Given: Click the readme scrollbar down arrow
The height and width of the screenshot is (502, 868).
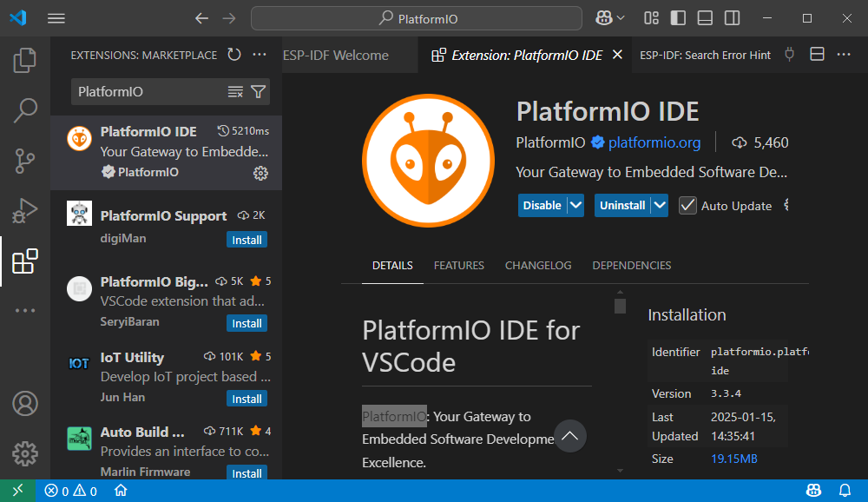Looking at the screenshot, I should coord(620,471).
